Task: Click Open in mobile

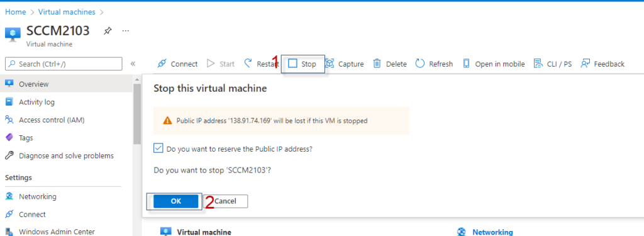Action: [494, 64]
